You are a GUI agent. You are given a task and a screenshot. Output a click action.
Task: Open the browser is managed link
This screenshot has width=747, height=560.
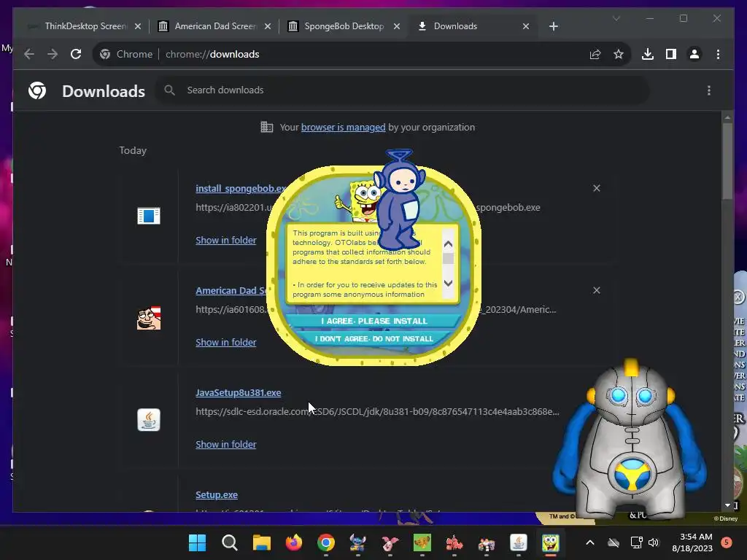pos(343,127)
